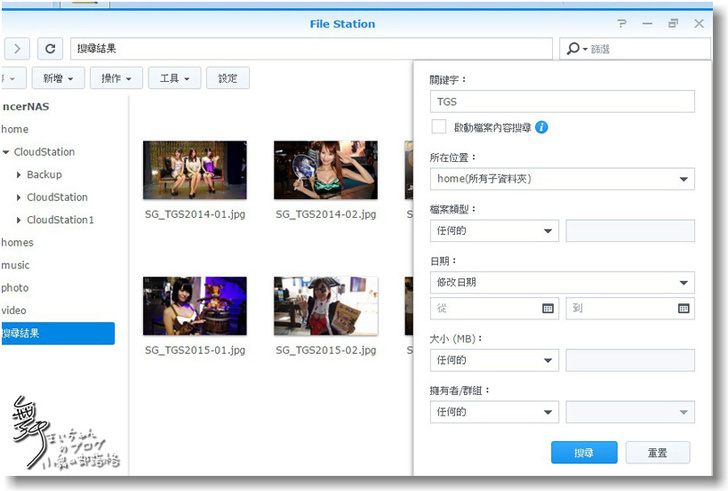The height and width of the screenshot is (491, 728).
Task: Open the 到 end date calendar icon
Action: coord(683,309)
